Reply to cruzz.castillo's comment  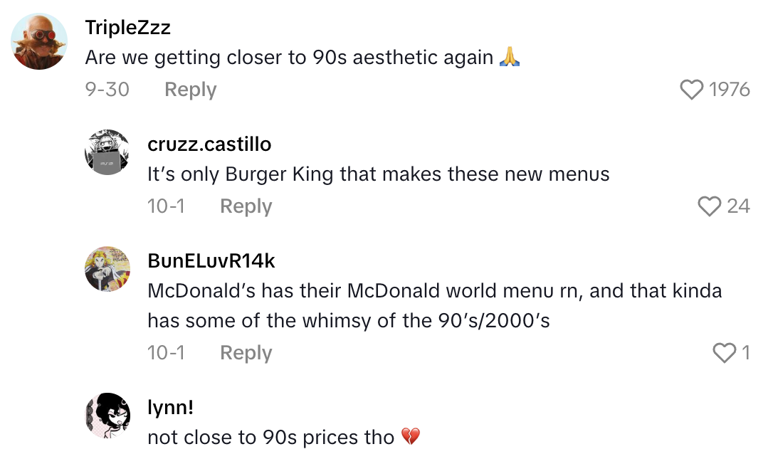coord(246,206)
